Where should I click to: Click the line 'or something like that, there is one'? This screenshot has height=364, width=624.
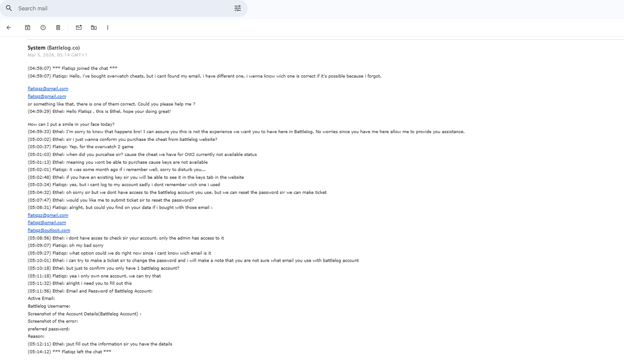coord(111,104)
